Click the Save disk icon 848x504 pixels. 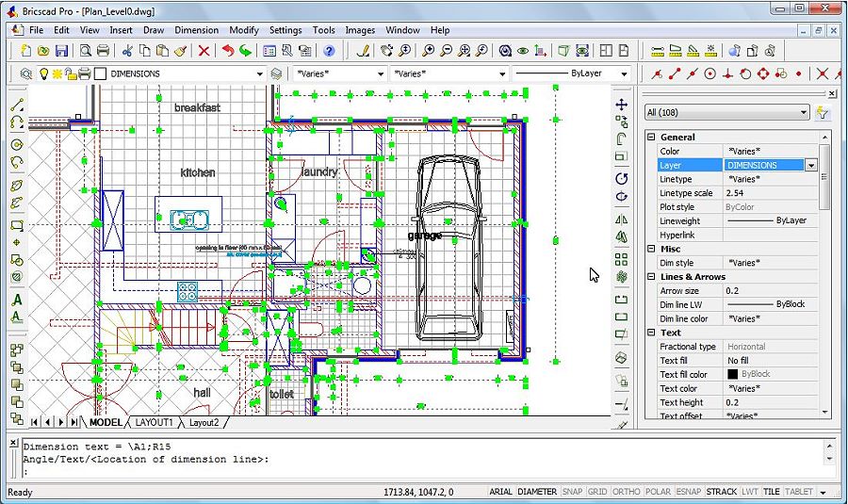tap(61, 51)
